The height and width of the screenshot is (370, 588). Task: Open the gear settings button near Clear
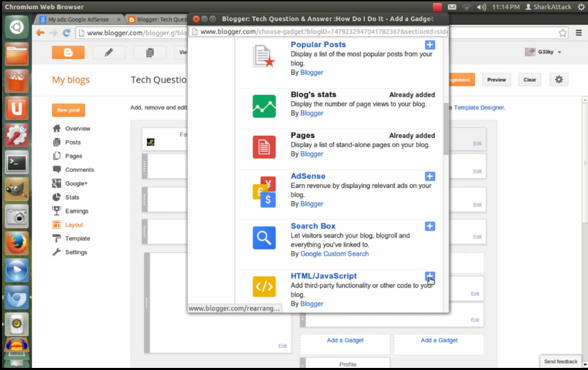(559, 80)
